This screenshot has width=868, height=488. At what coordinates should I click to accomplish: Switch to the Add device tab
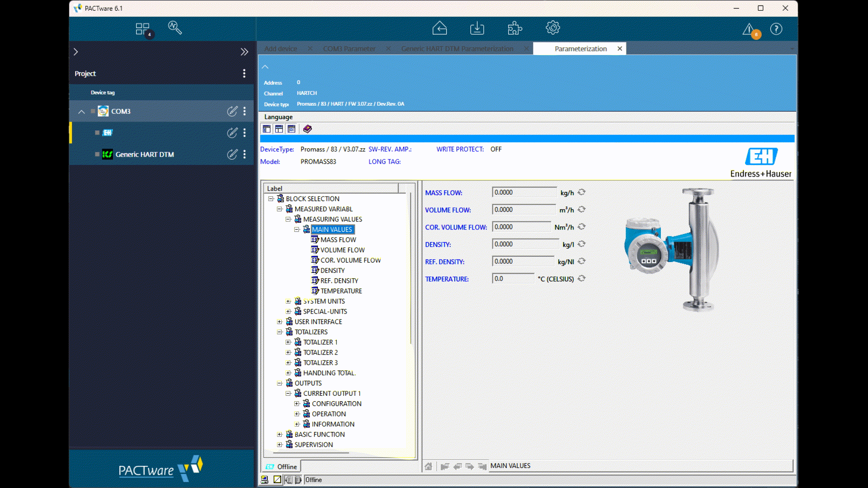pyautogui.click(x=281, y=49)
